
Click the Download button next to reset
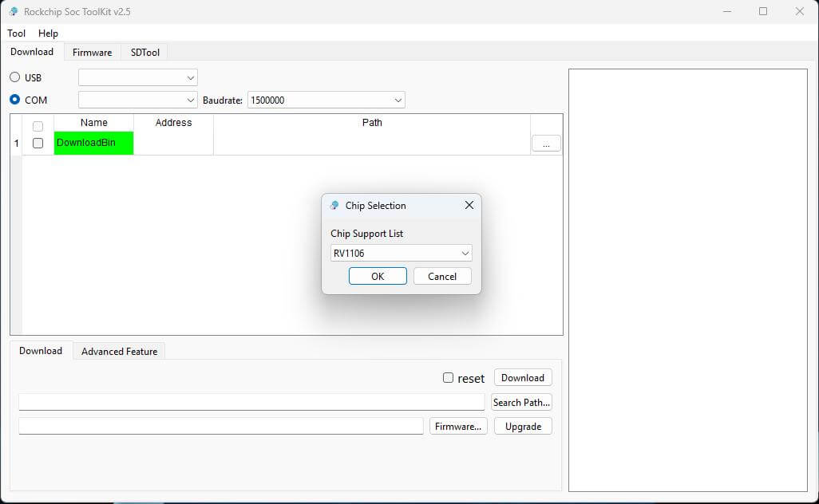(x=523, y=377)
